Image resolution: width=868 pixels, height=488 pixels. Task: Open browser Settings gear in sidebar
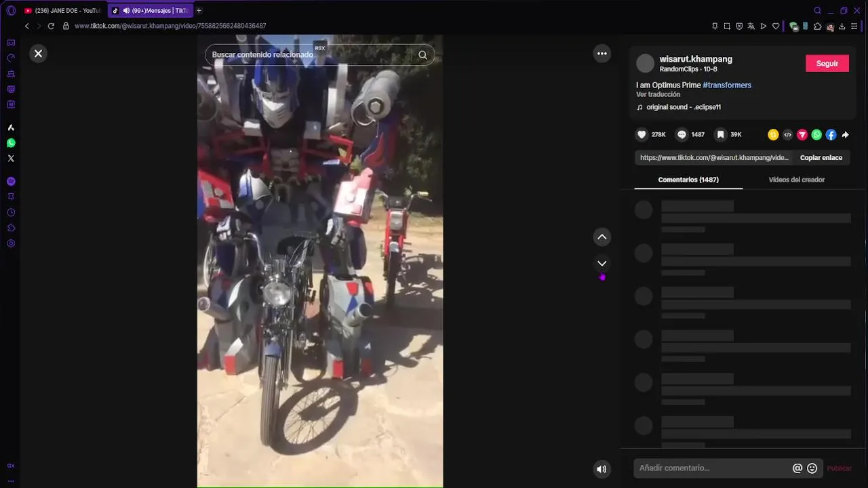point(11,243)
